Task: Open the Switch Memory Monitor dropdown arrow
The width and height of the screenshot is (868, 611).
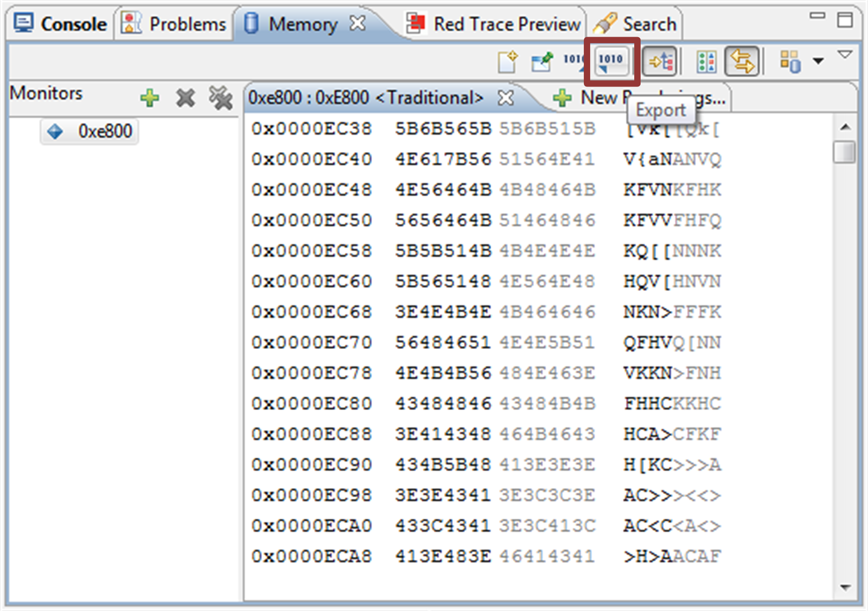Action: point(818,61)
